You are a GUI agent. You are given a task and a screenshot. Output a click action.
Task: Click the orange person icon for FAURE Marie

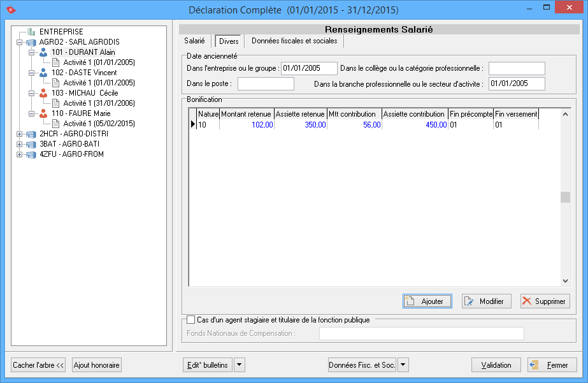[x=43, y=113]
